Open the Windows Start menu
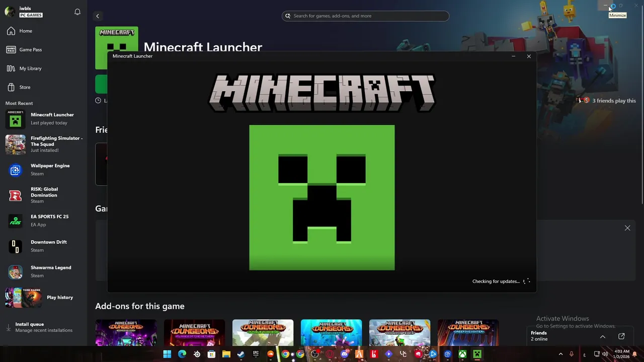Screen dimensions: 644x362 click(167, 354)
